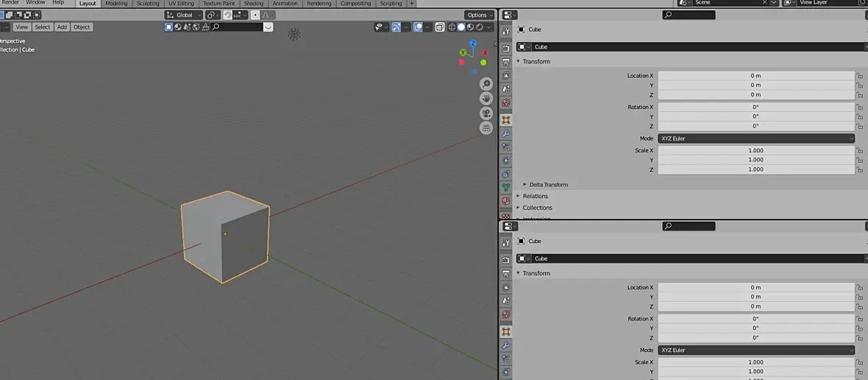Viewport: 868px width, 380px height.
Task: Open World properties tab in upper panel
Action: (506, 103)
